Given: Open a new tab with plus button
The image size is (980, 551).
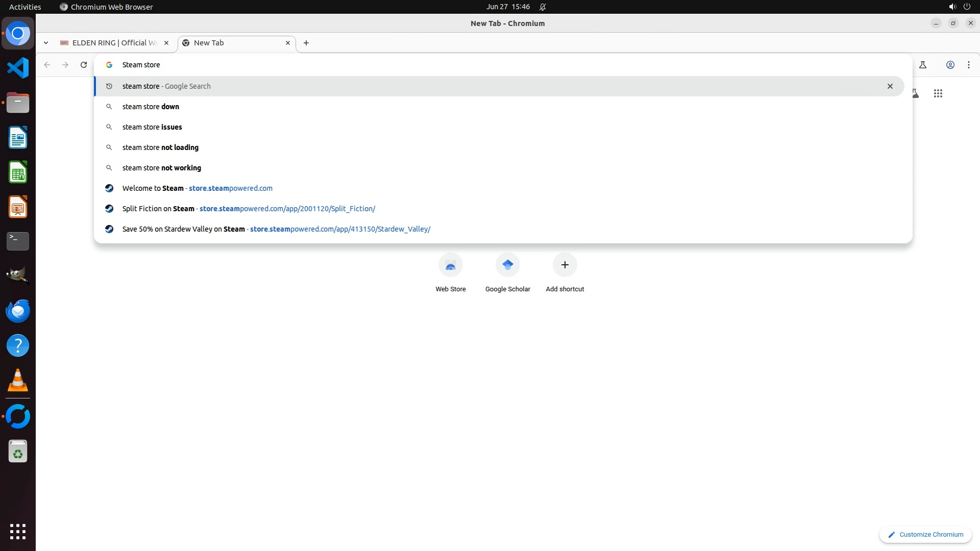Looking at the screenshot, I should 306,43.
